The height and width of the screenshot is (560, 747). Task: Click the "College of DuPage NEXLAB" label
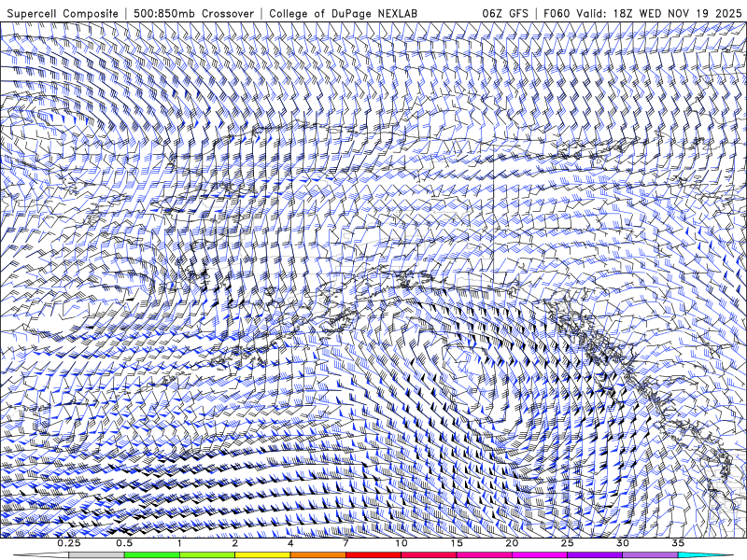click(x=343, y=13)
